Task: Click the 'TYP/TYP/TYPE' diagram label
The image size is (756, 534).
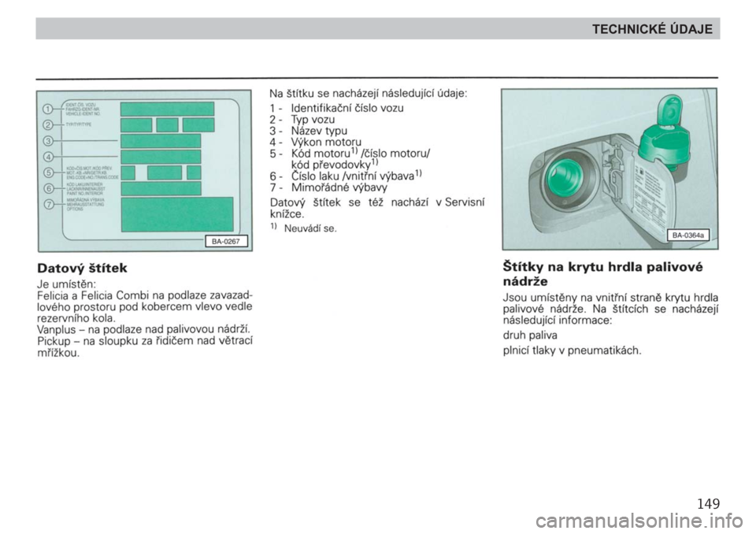Action: pos(79,124)
